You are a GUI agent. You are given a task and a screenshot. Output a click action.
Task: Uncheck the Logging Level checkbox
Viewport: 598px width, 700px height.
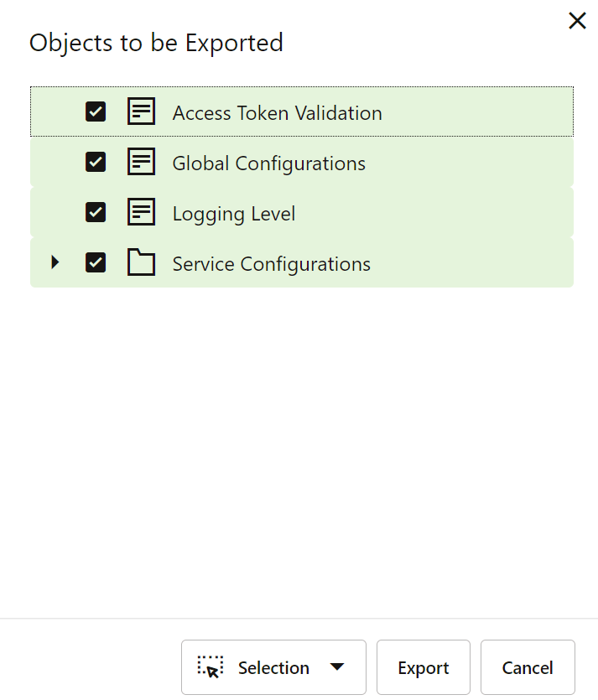click(96, 212)
